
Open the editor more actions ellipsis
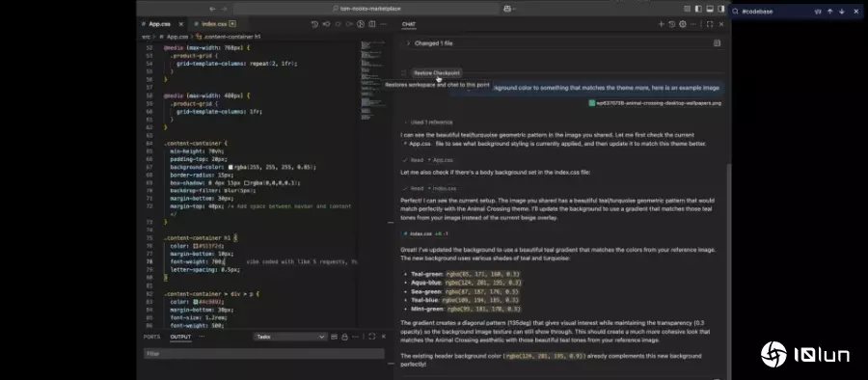(383, 24)
